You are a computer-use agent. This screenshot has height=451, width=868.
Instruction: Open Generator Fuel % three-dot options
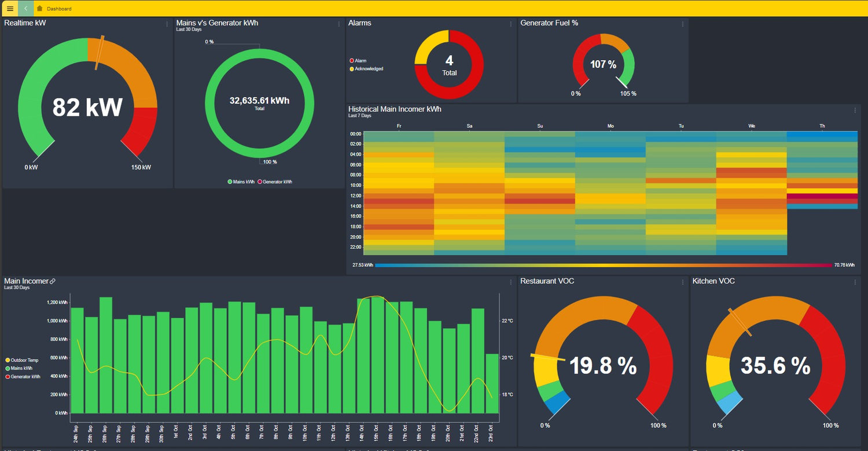click(683, 24)
